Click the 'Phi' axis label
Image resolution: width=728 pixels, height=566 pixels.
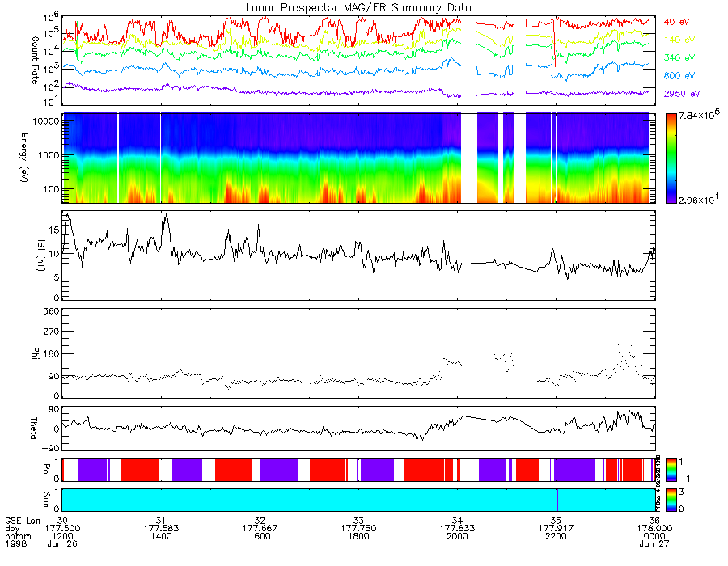point(36,353)
